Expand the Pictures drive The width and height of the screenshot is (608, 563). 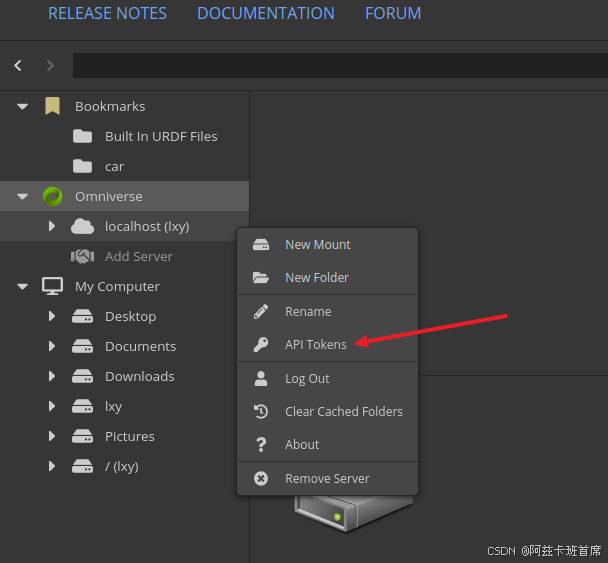(x=52, y=436)
